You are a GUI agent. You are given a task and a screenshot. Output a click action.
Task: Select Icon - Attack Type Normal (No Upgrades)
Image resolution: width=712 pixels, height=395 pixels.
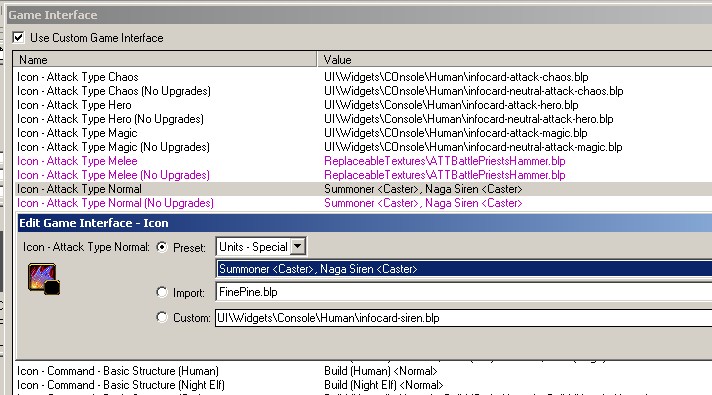tap(115, 203)
